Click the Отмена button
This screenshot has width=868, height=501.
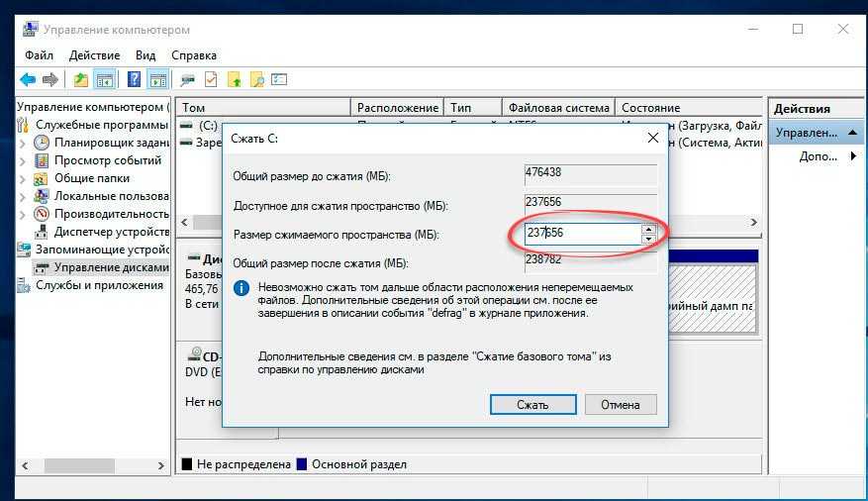[x=621, y=405]
